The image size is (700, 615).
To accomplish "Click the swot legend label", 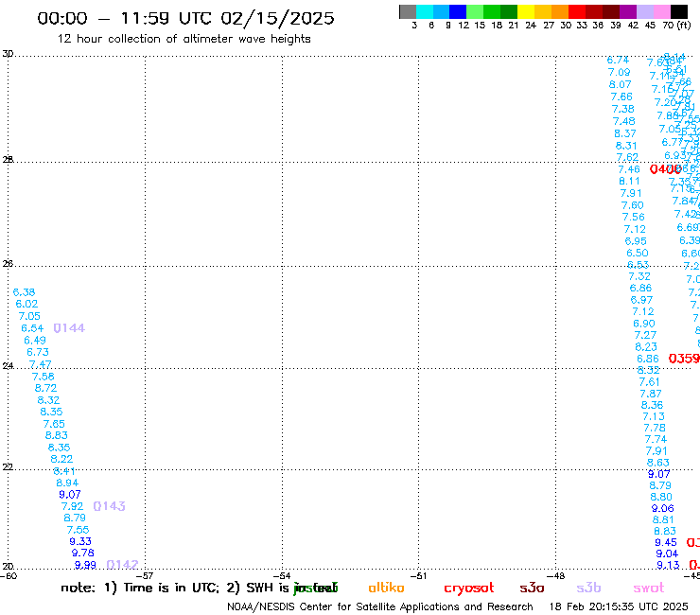I will pyautogui.click(x=649, y=588).
